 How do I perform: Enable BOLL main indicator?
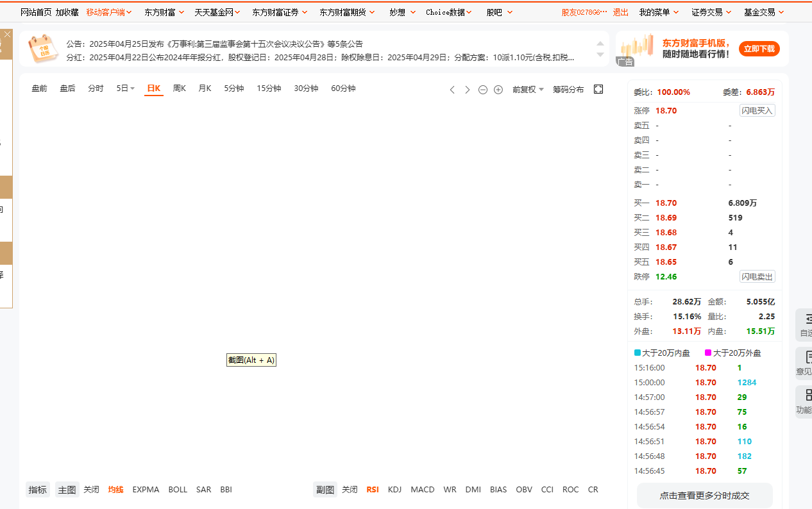tap(178, 490)
